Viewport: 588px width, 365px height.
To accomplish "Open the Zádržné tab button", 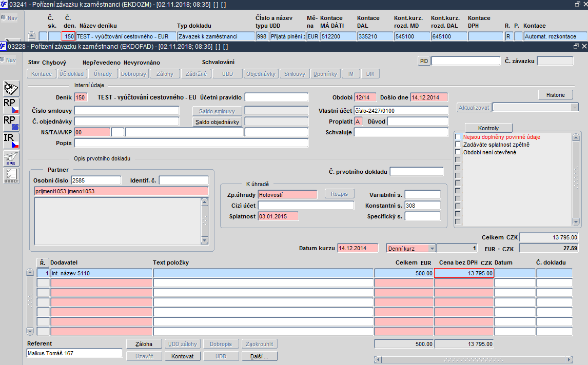I will click(196, 74).
